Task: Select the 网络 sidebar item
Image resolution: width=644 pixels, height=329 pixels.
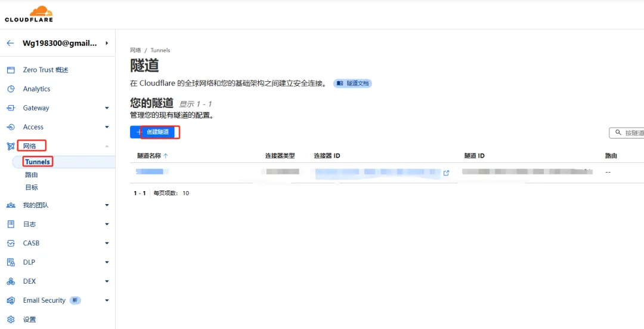Action: 30,146
